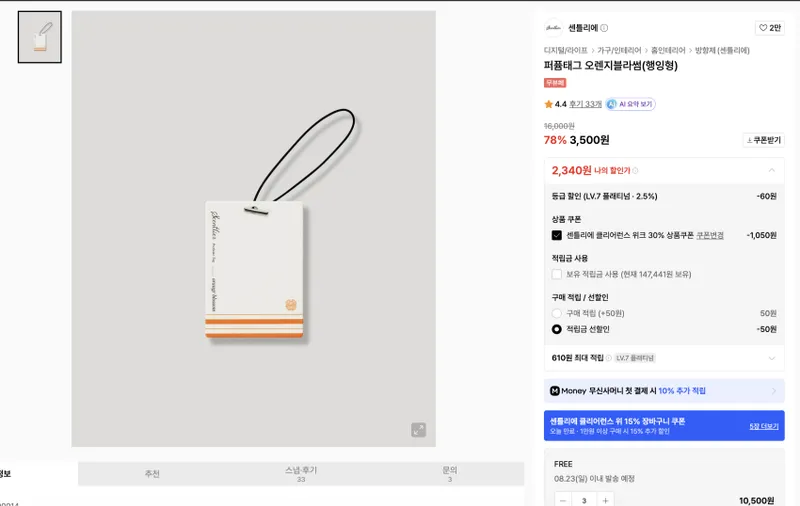Switch to the 스냅·후기 tab
800x506 pixels.
coord(301,474)
